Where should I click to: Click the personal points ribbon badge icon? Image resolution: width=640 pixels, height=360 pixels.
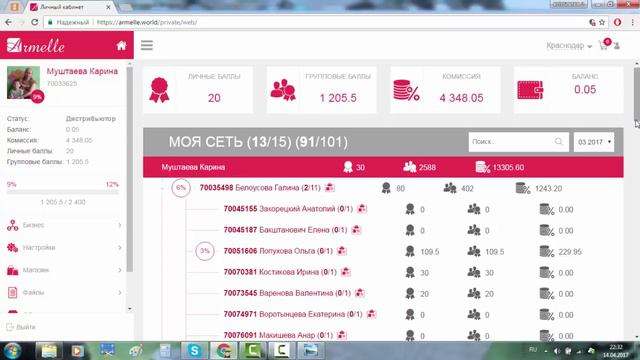[x=159, y=90]
